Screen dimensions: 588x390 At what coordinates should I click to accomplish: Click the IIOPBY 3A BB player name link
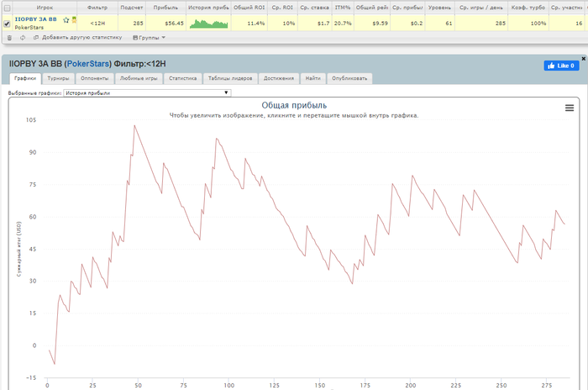(35, 19)
